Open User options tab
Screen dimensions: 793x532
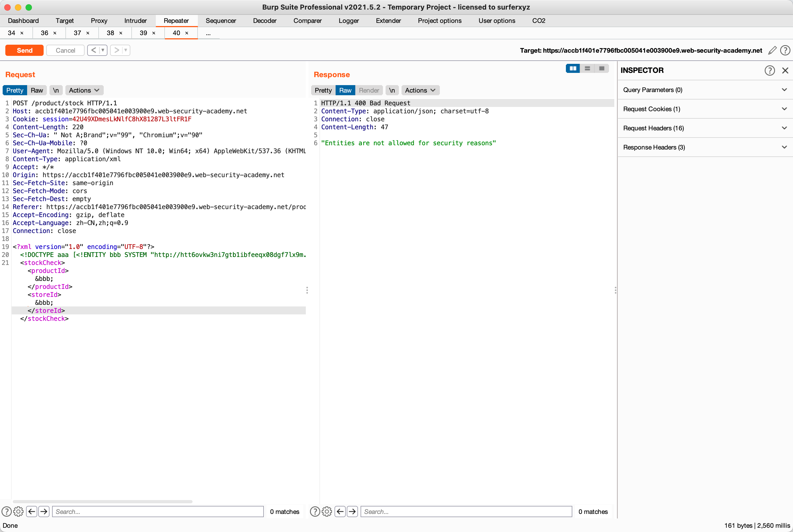[x=496, y=21]
